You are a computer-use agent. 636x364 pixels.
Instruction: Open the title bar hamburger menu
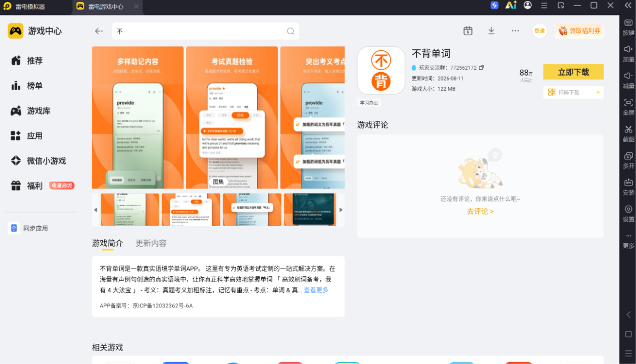tap(544, 6)
